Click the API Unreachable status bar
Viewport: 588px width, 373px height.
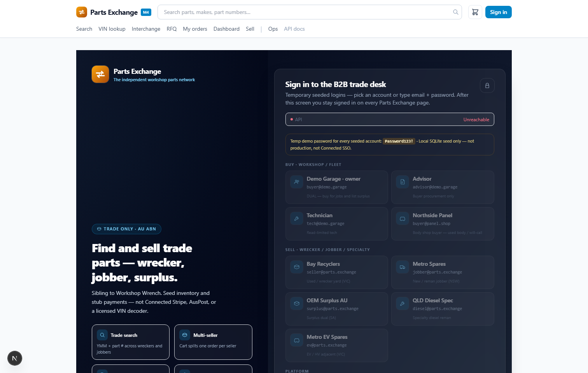pos(390,119)
